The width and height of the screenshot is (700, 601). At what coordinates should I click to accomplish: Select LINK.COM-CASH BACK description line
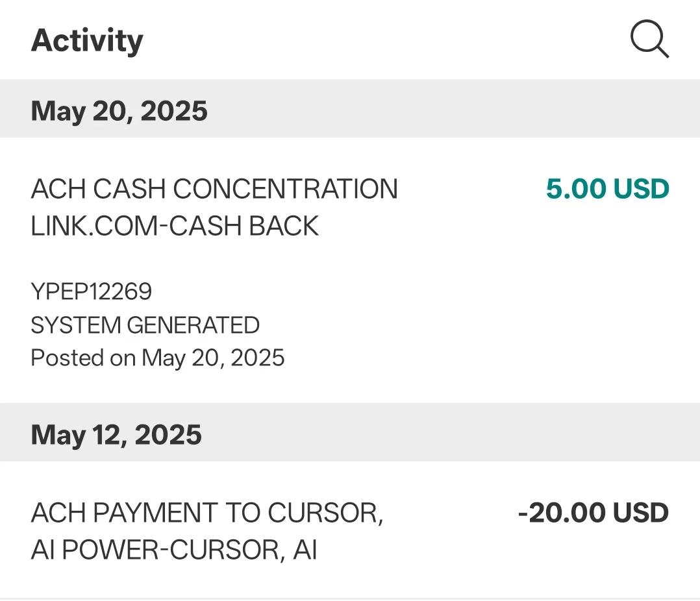pos(175,226)
